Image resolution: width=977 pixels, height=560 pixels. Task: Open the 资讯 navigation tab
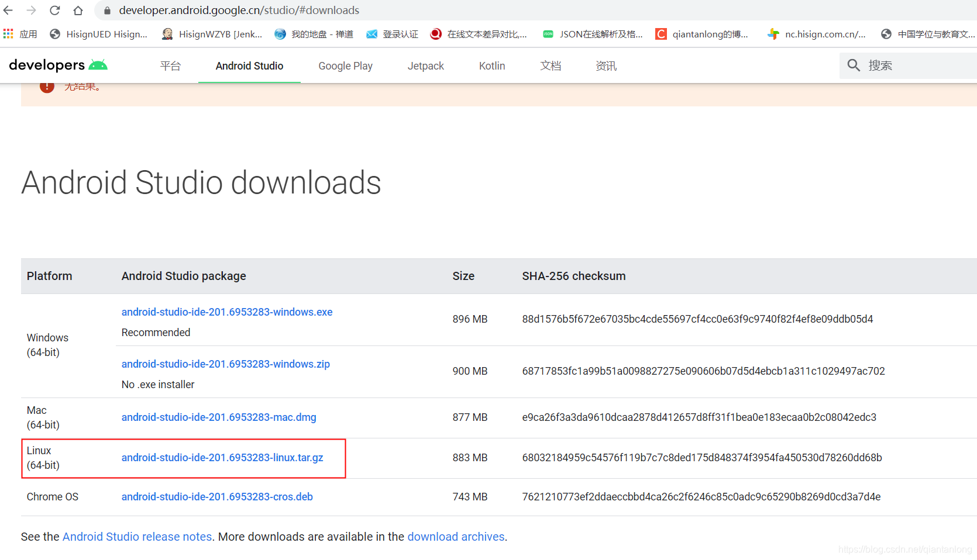click(x=606, y=66)
